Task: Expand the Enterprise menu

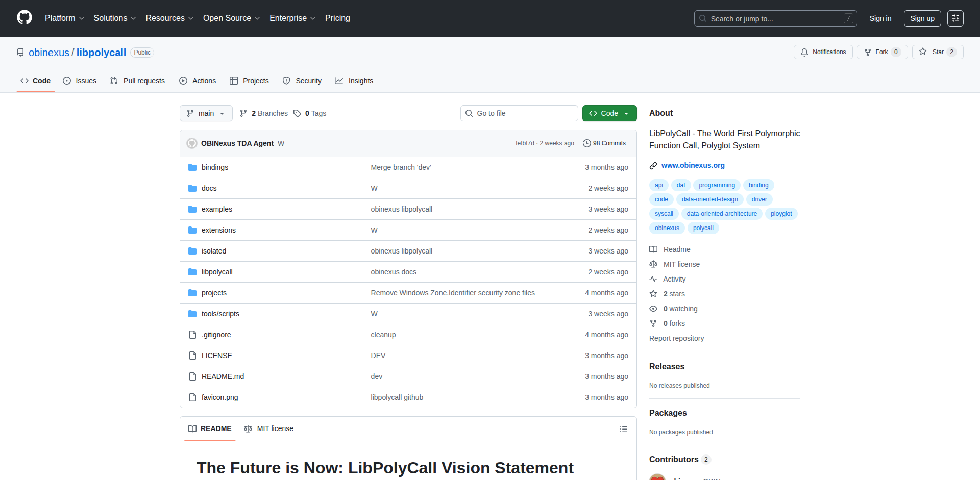Action: tap(292, 18)
